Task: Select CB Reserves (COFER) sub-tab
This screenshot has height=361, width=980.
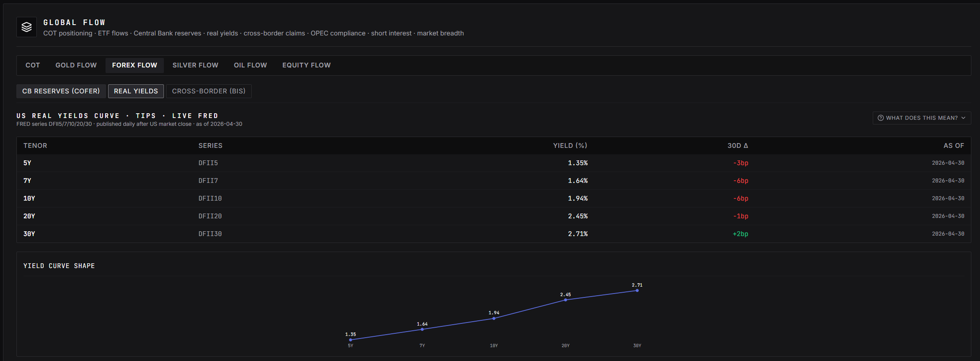Action: click(61, 91)
